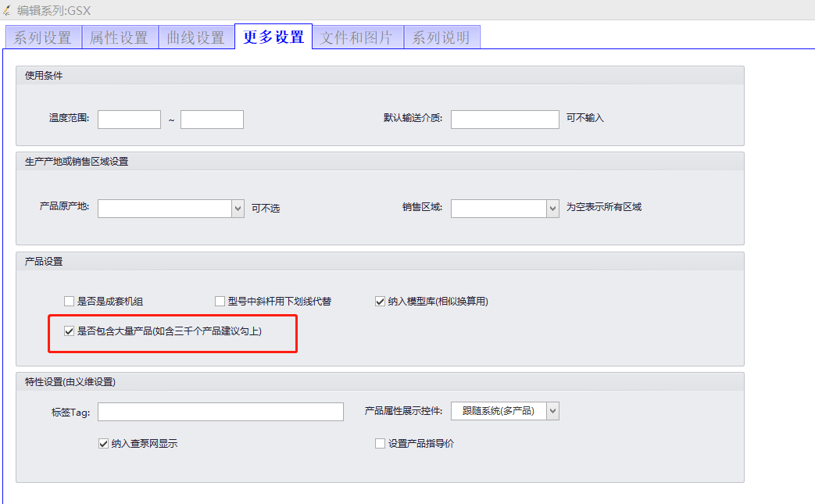Click the upper bound temperature input field
This screenshot has height=504, width=815.
pos(212,119)
